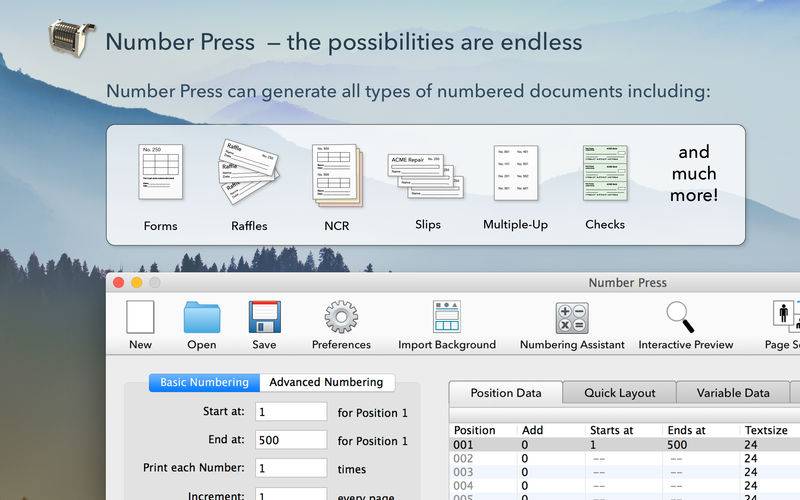Open a file with the Open folder icon
The width and height of the screenshot is (800, 500).
[x=202, y=317]
